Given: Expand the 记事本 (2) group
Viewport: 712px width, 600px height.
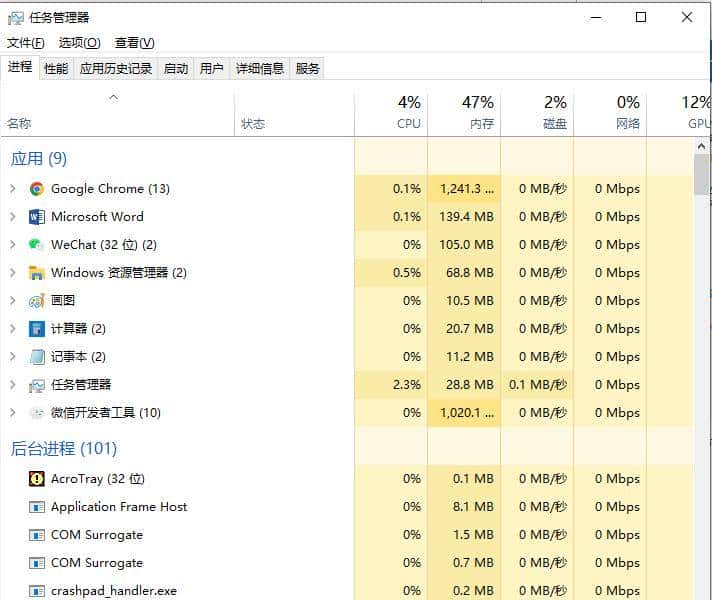Looking at the screenshot, I should click(13, 357).
